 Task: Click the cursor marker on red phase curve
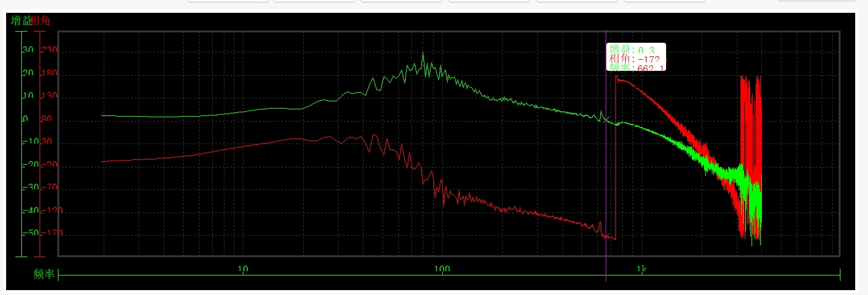click(606, 236)
